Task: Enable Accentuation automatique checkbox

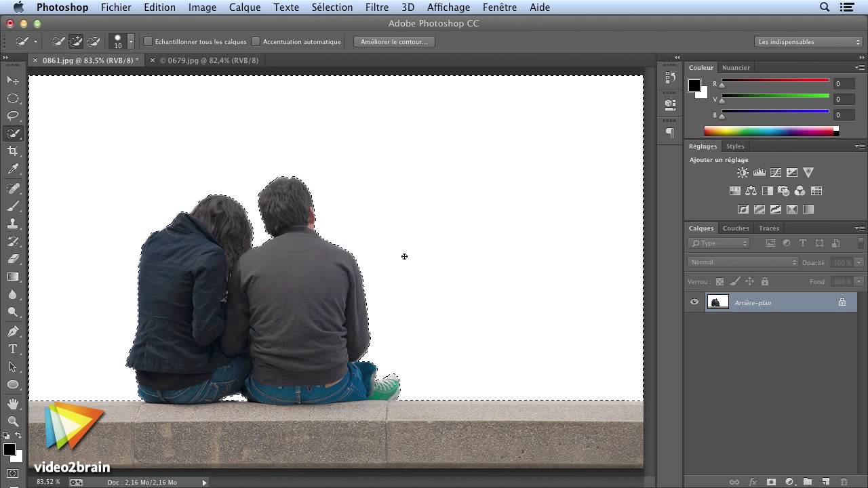Action: pos(256,41)
